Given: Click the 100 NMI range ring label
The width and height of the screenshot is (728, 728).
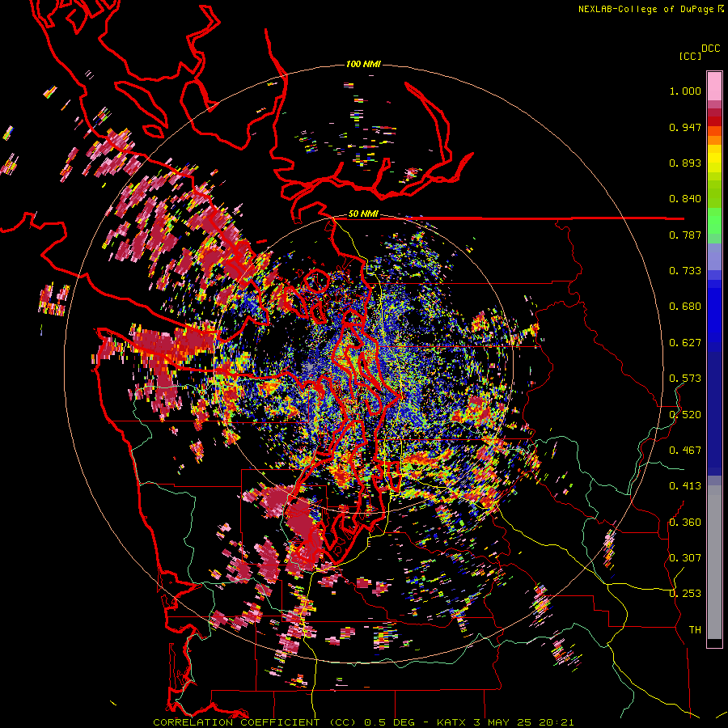Looking at the screenshot, I should coord(363,64).
